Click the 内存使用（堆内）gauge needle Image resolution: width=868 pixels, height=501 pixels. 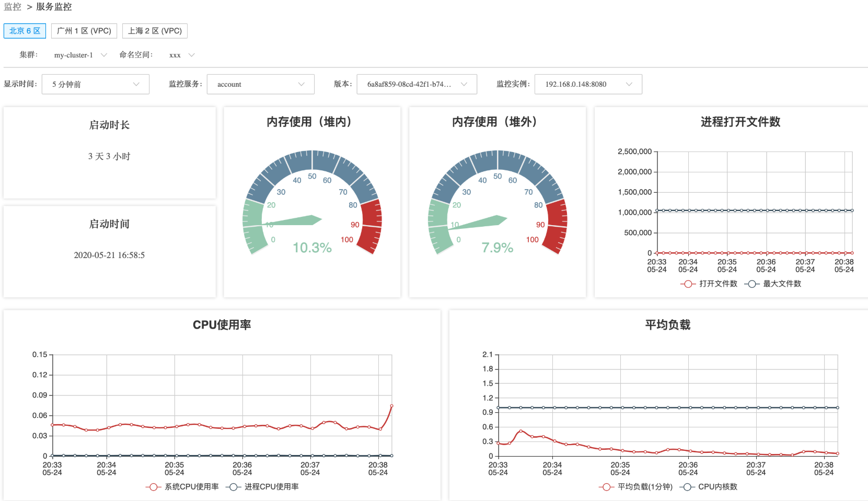(293, 221)
